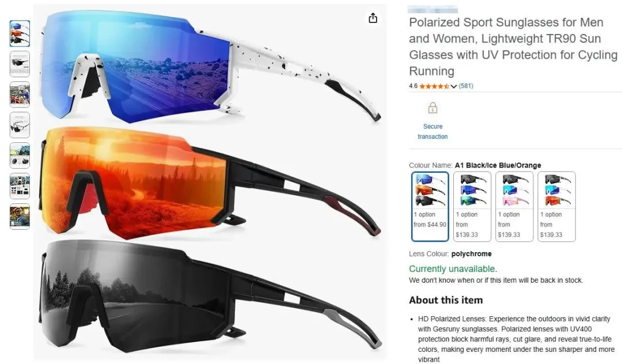Expand the star rating dropdown chevron
This screenshot has width=622, height=364.
coord(453,86)
